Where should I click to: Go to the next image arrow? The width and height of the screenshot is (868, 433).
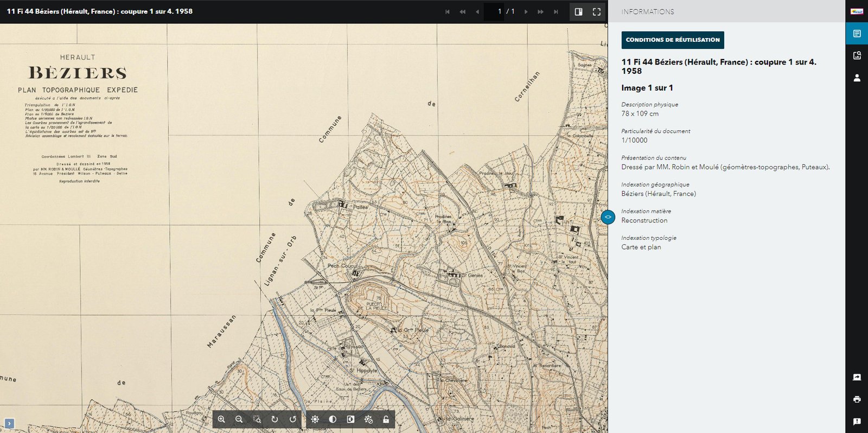click(526, 11)
